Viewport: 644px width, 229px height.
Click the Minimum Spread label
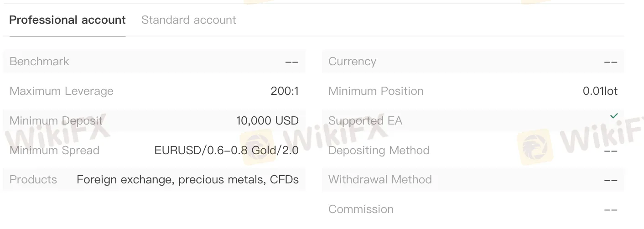[54, 151]
